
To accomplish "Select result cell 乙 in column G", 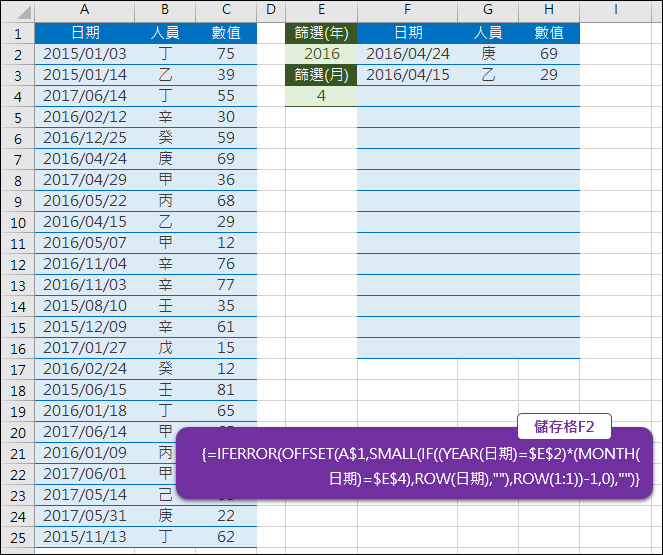I will click(x=488, y=75).
